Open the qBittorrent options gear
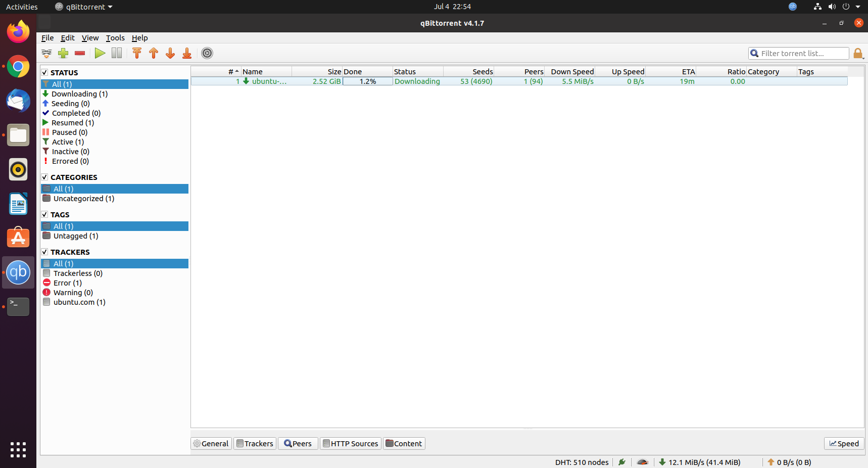The height and width of the screenshot is (468, 868). (207, 53)
